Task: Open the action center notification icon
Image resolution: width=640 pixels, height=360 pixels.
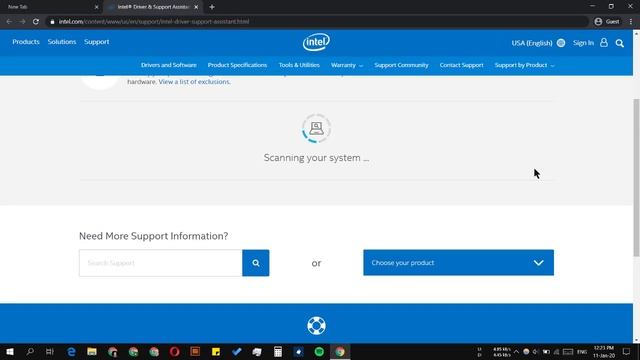Action: point(627,351)
